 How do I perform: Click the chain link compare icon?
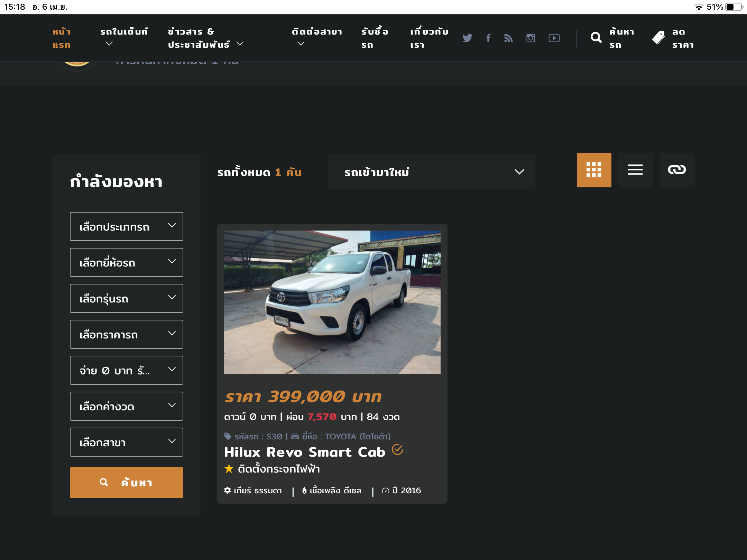pos(677,170)
